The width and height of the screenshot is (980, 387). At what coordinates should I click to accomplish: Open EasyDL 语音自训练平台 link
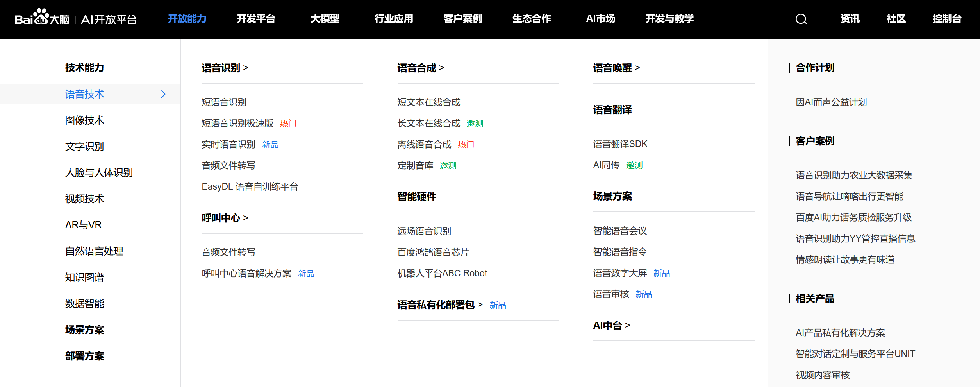pyautogui.click(x=250, y=187)
